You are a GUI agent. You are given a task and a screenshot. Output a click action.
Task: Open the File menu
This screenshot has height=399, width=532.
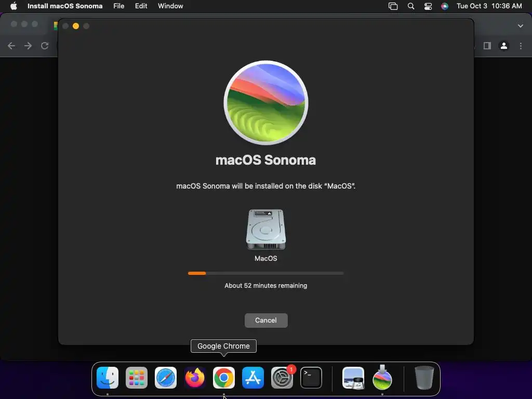(x=119, y=6)
